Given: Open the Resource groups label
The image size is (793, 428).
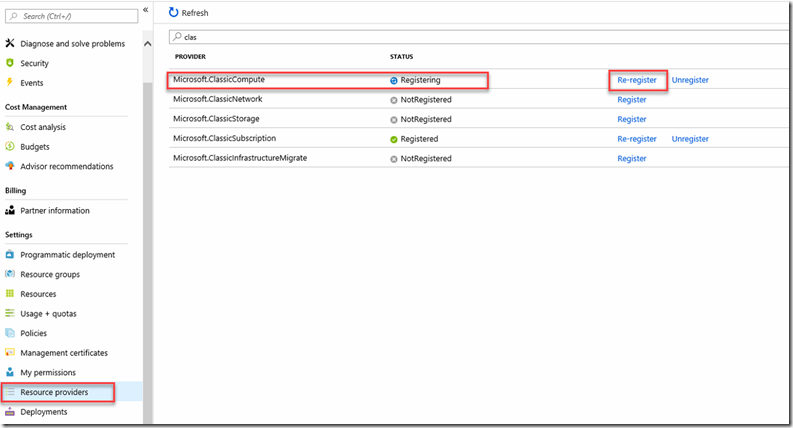Looking at the screenshot, I should [x=50, y=275].
